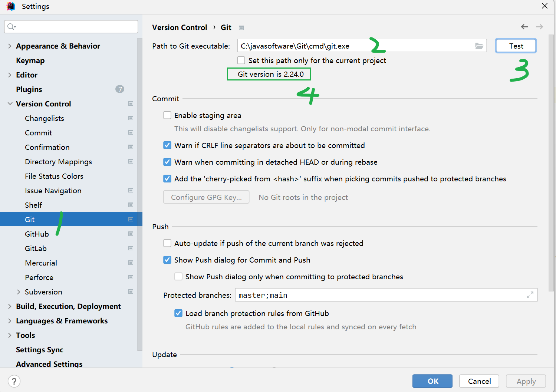Click project-level icon on Perforce row
The height and width of the screenshot is (392, 556).
click(x=131, y=277)
